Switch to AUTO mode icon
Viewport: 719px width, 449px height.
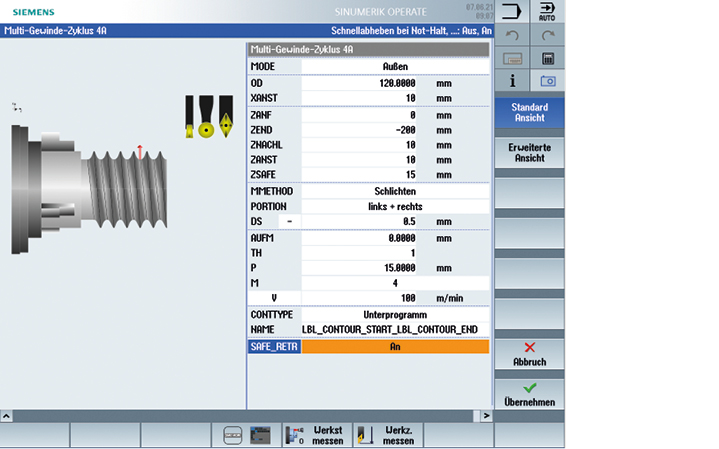[x=547, y=11]
